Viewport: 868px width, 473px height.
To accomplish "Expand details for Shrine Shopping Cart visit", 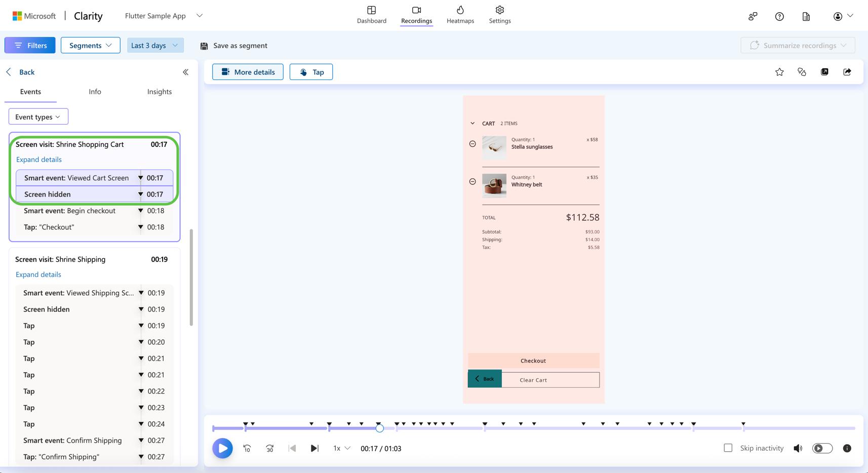I will [39, 160].
